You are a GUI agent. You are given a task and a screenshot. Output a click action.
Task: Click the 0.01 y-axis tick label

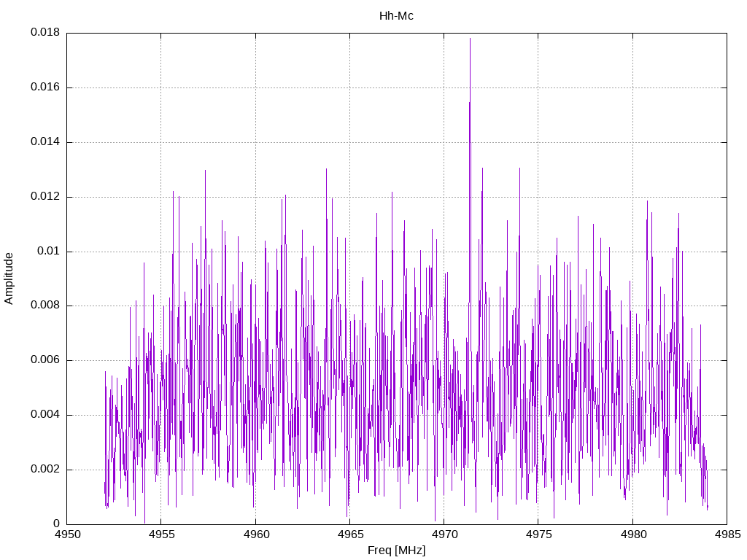click(49, 251)
